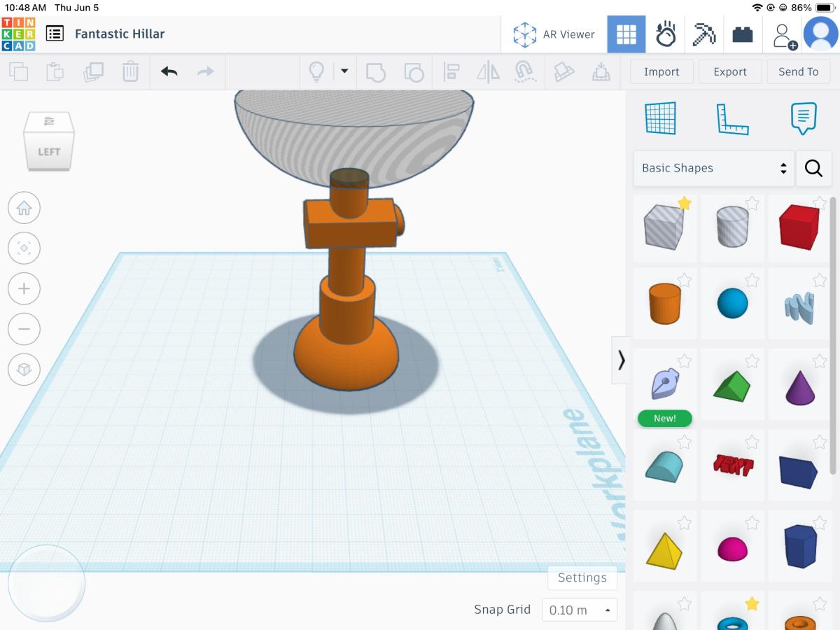Toggle the Cruise magnet tool
Screen dimensions: 840x630
pos(524,71)
